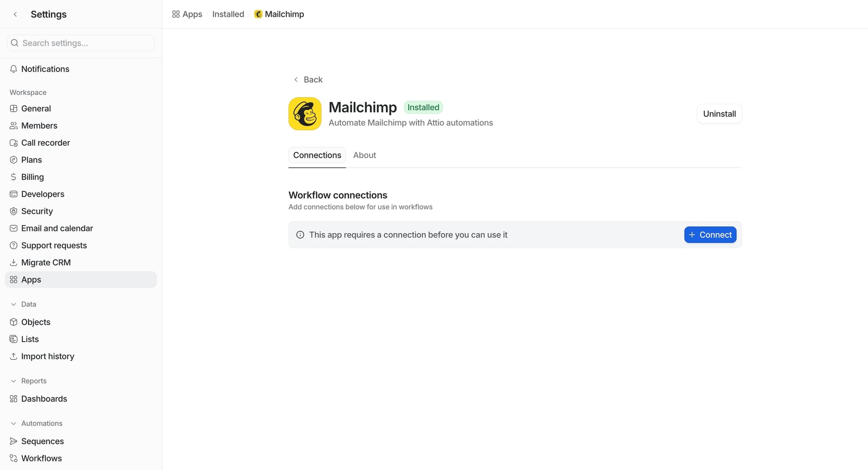Image resolution: width=868 pixels, height=470 pixels.
Task: Click the Security shield icon
Action: pos(14,211)
